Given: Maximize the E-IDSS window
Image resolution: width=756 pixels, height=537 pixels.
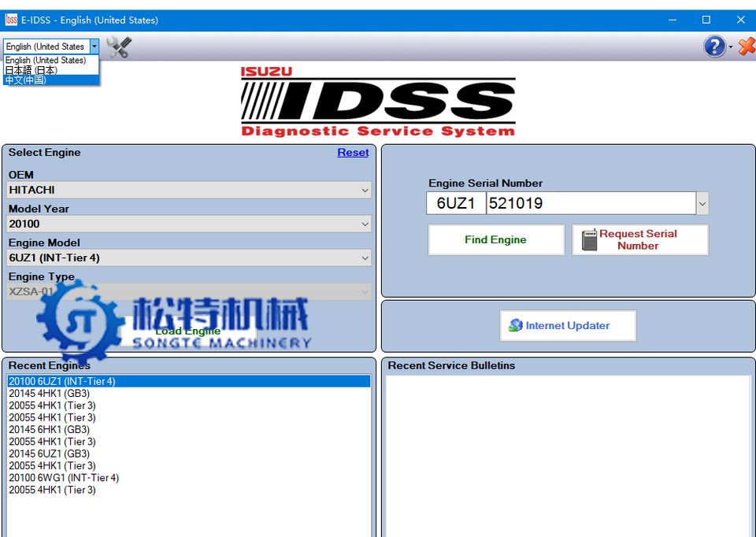Looking at the screenshot, I should (x=706, y=20).
